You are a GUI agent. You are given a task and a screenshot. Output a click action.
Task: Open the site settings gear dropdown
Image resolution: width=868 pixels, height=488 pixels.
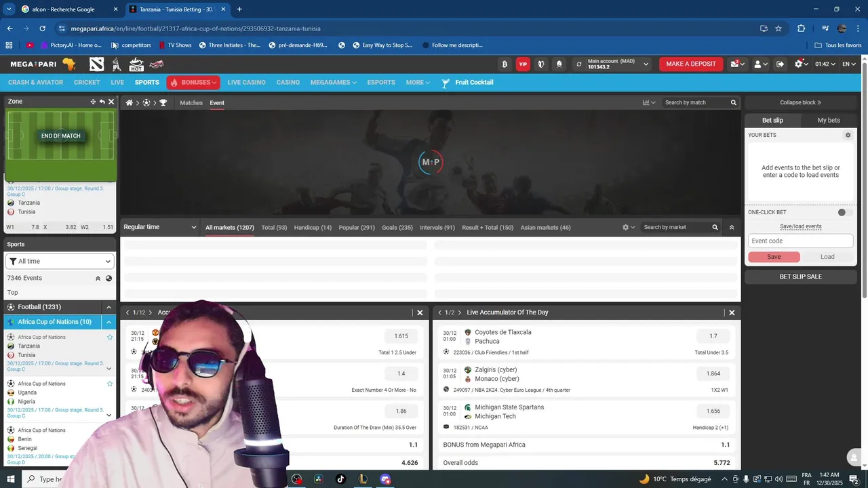tap(802, 64)
